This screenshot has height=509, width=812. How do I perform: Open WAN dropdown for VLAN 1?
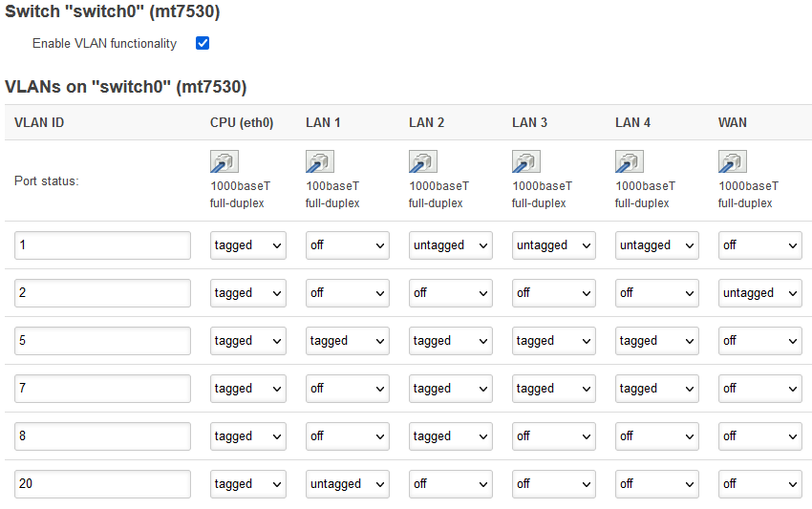pos(759,245)
